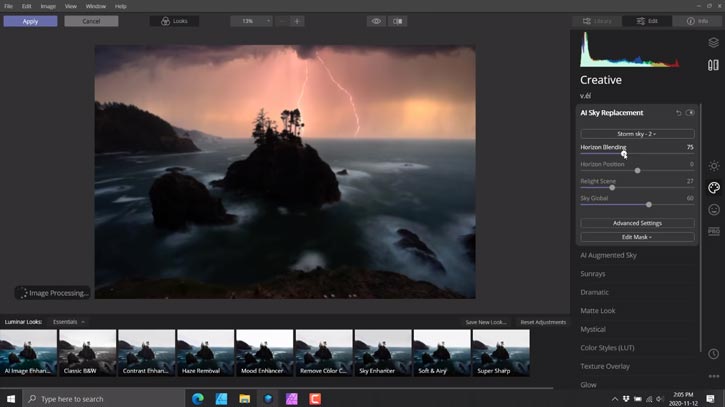Open the View menu
The width and height of the screenshot is (725, 407).
pos(71,6)
